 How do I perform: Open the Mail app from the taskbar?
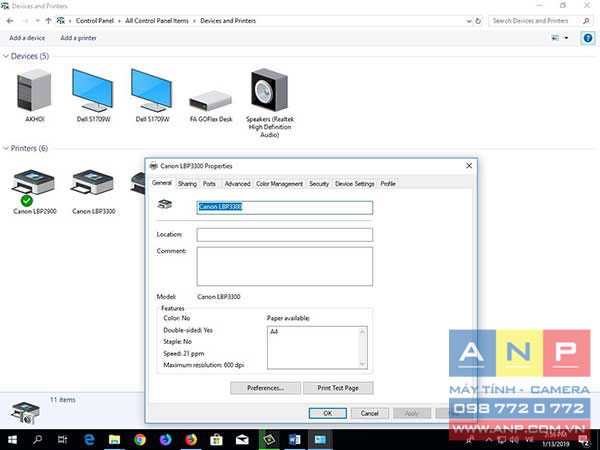[x=242, y=440]
